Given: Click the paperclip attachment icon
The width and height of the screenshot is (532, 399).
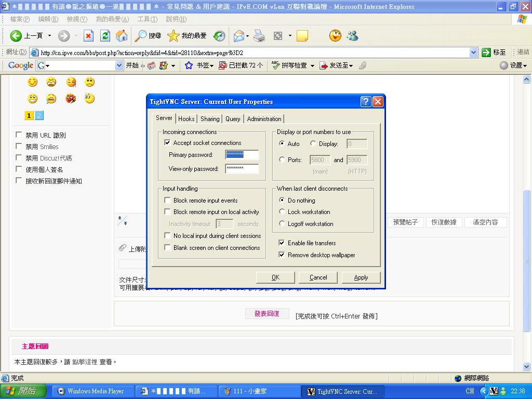Looking at the screenshot, I should point(123,248).
